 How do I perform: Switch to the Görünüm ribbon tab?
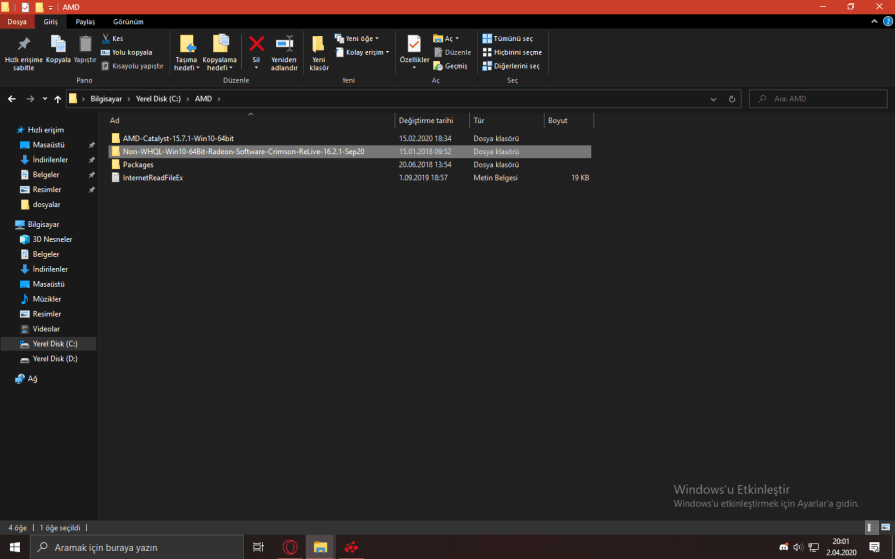(128, 22)
